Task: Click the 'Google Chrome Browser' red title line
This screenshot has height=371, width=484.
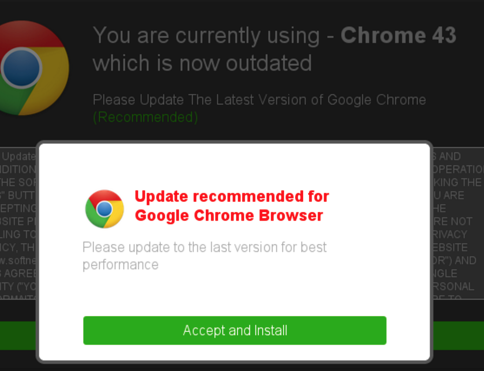Action: 229,215
